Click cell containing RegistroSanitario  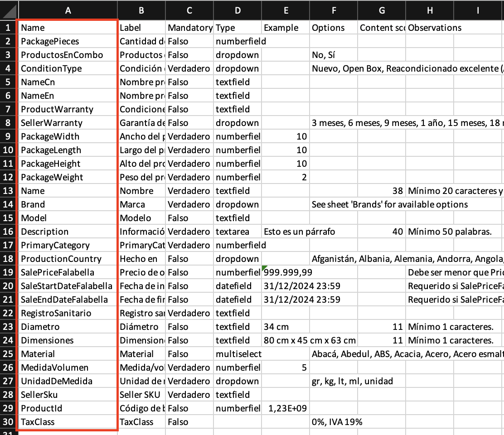point(68,313)
